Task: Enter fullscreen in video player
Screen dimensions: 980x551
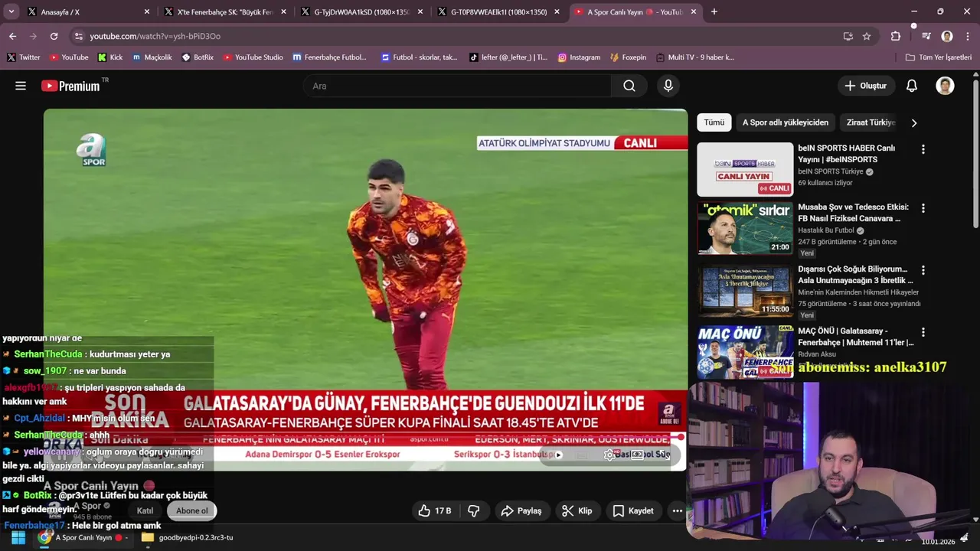Action: click(665, 455)
